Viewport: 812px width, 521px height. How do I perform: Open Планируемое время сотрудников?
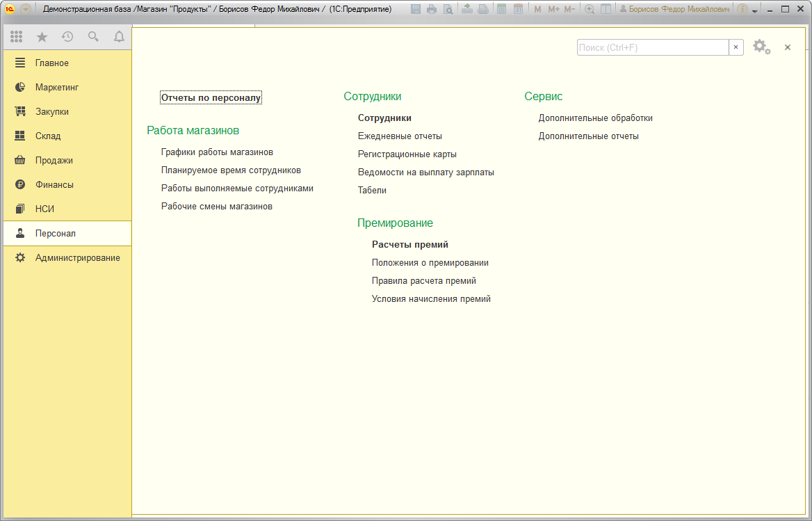pos(231,170)
